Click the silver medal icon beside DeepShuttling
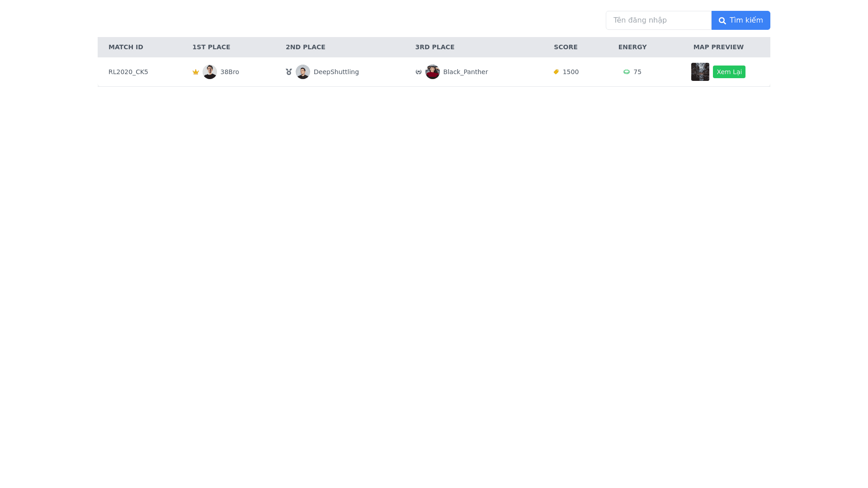Image resolution: width=868 pixels, height=488 pixels. tap(289, 72)
